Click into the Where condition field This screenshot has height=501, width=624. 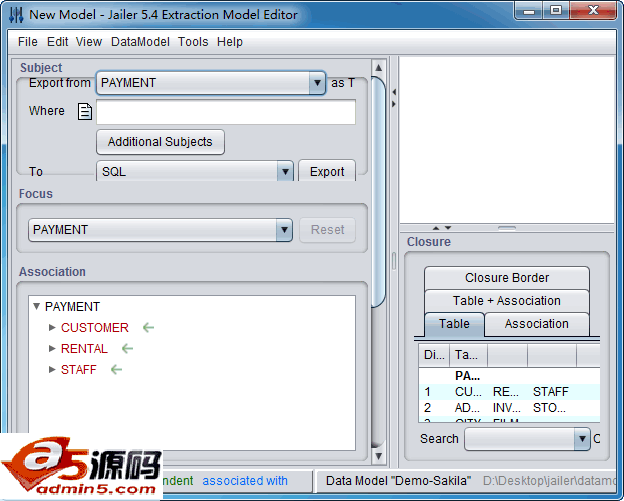tap(226, 112)
